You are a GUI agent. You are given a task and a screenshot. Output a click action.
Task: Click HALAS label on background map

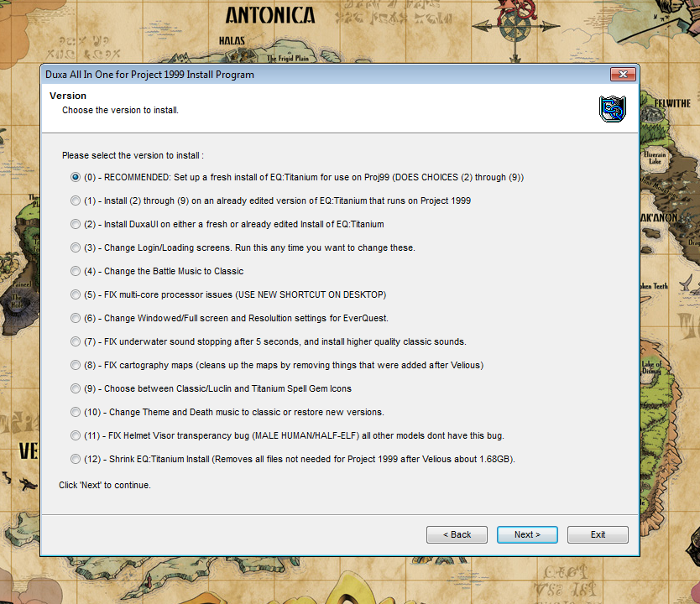pos(232,40)
